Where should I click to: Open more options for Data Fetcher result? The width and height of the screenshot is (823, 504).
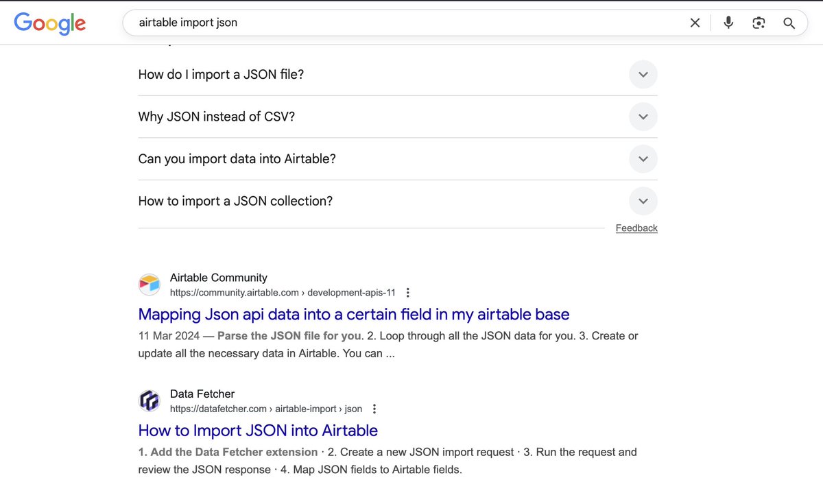pyautogui.click(x=374, y=409)
